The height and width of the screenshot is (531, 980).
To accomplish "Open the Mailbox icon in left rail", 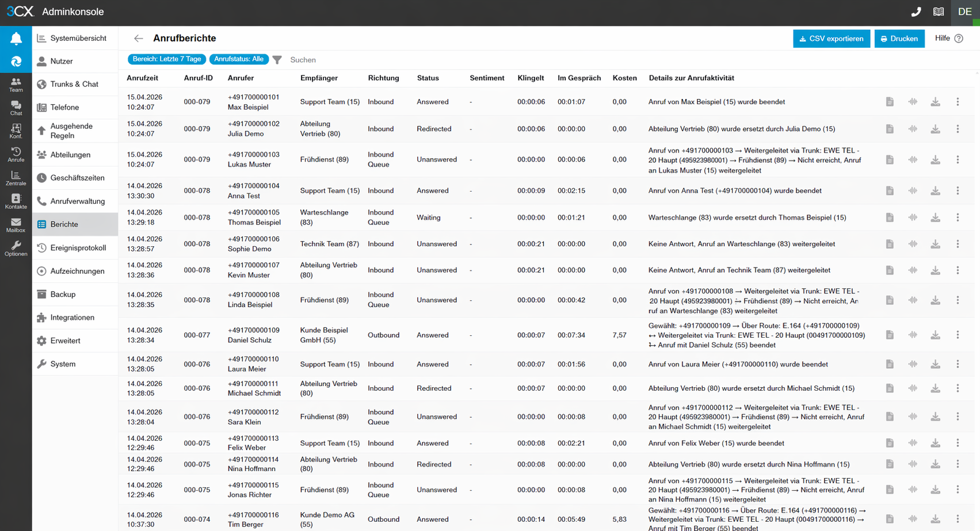I will click(x=16, y=225).
